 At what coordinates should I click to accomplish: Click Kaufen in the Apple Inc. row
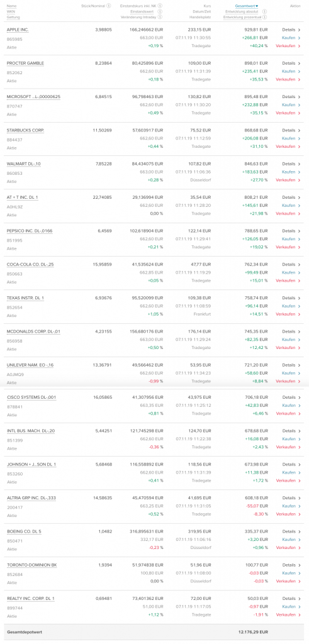point(291,38)
